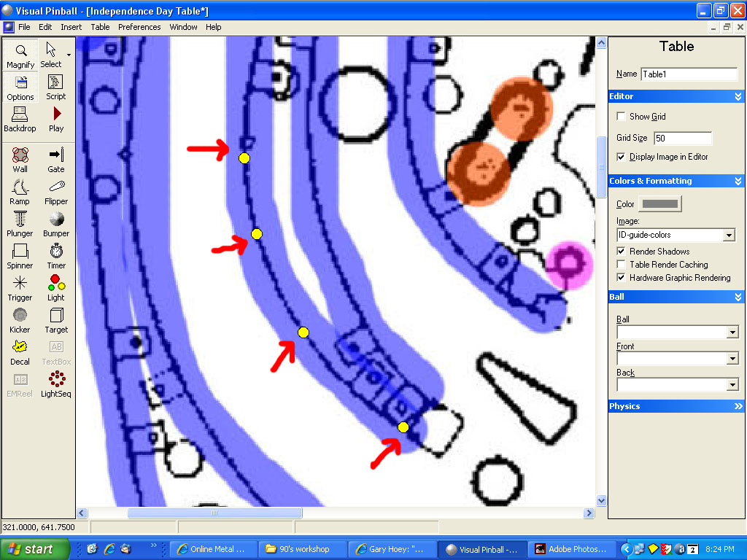The image size is (747, 560).
Task: Select the Wall tool
Action: 20,160
